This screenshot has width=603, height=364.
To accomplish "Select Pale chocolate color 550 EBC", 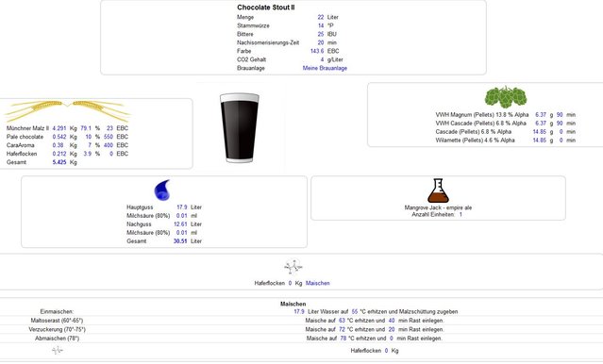I will coord(109,137).
